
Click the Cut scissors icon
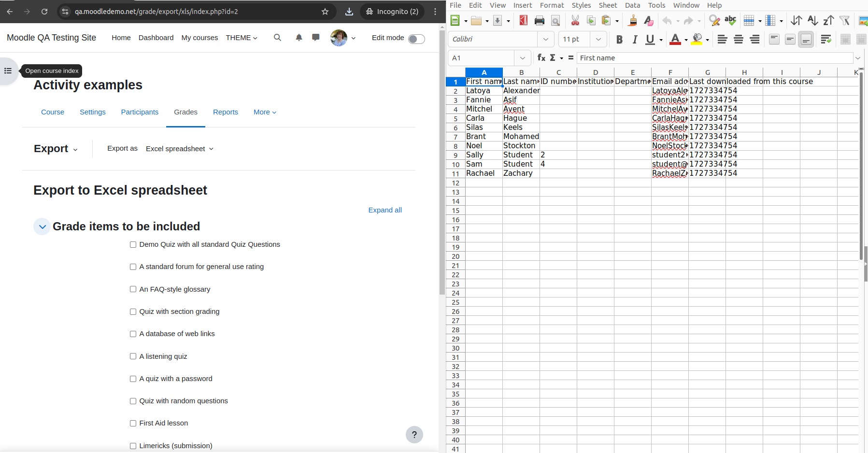pyautogui.click(x=575, y=20)
